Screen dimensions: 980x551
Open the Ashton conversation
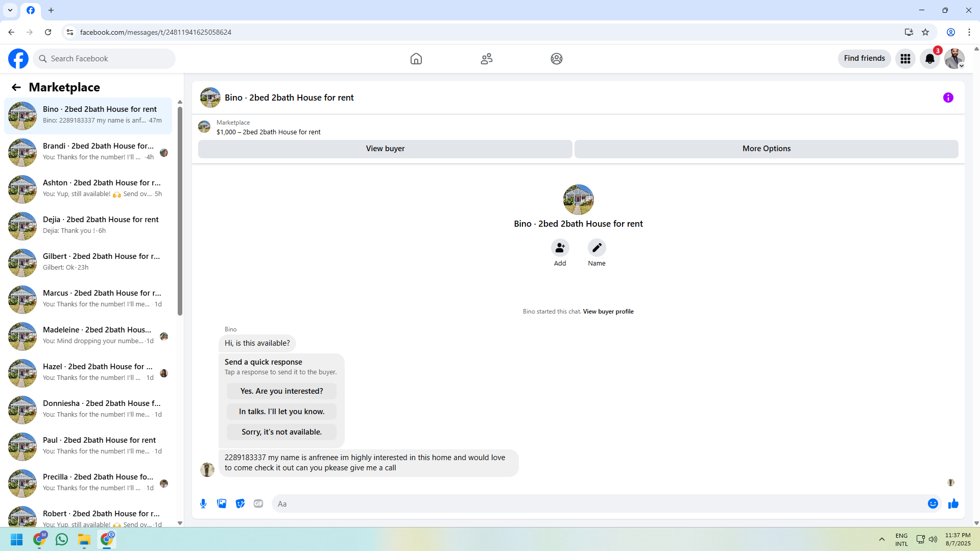(x=88, y=189)
